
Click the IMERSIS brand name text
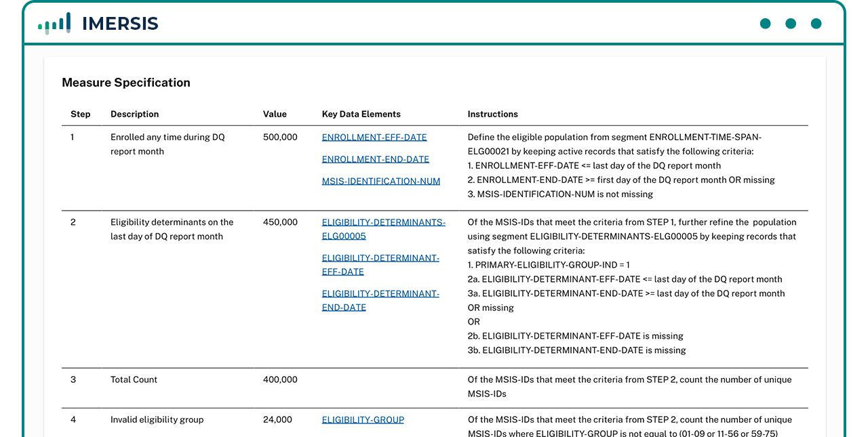[x=120, y=24]
